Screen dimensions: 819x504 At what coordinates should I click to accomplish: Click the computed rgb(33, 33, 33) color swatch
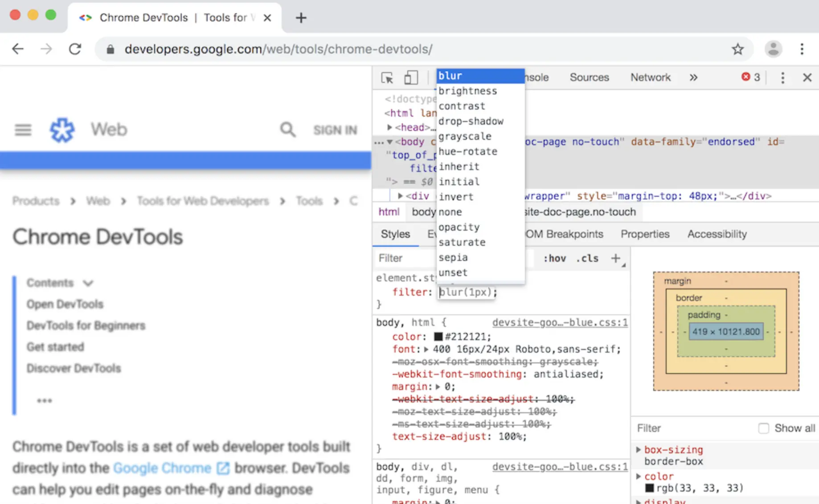pyautogui.click(x=650, y=488)
